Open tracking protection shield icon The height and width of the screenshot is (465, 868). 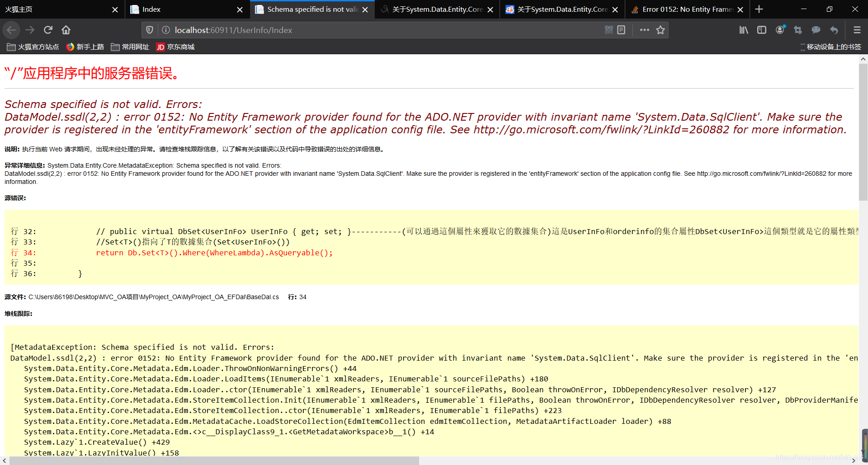[x=150, y=30]
